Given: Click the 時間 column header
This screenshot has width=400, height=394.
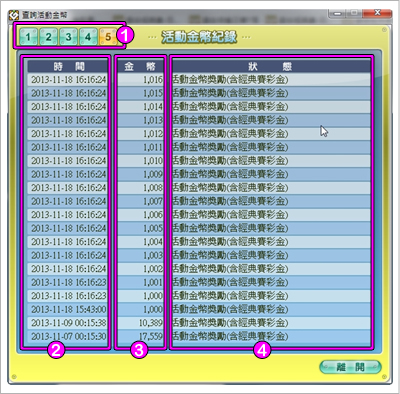Looking at the screenshot, I should 68,66.
